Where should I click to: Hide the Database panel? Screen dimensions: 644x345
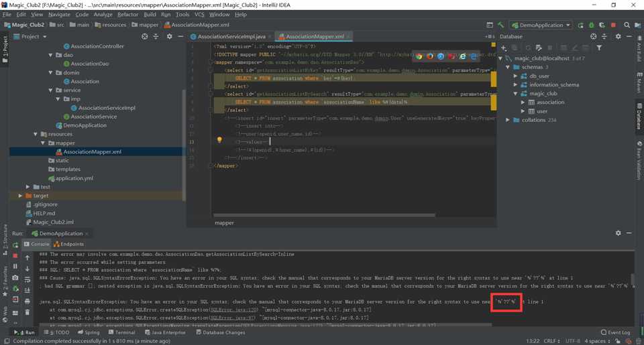pyautogui.click(x=629, y=37)
